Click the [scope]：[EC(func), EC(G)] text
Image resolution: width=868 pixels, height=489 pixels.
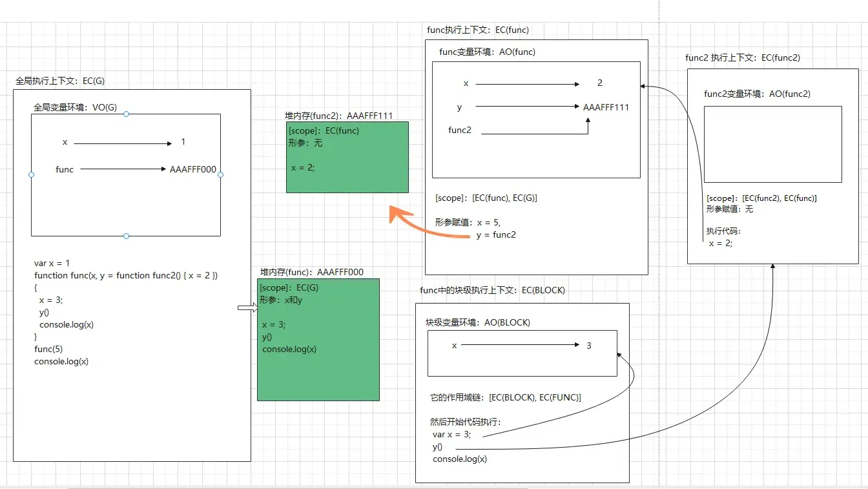486,198
